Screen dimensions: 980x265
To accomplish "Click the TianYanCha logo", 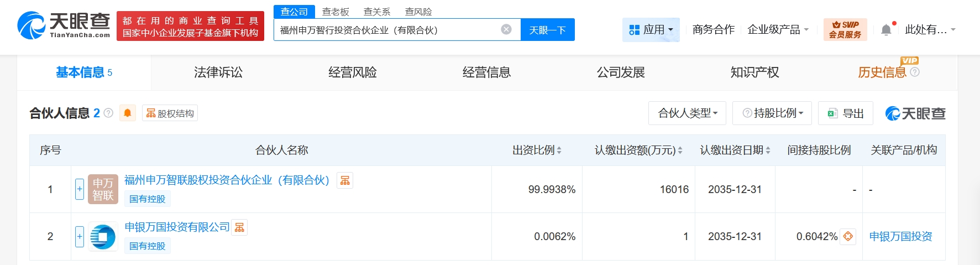I will point(64,25).
